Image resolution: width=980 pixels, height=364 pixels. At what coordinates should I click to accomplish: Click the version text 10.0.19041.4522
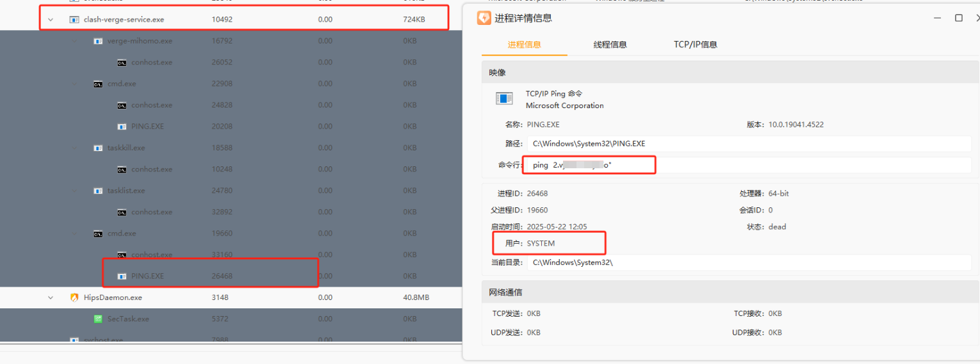[x=796, y=125]
